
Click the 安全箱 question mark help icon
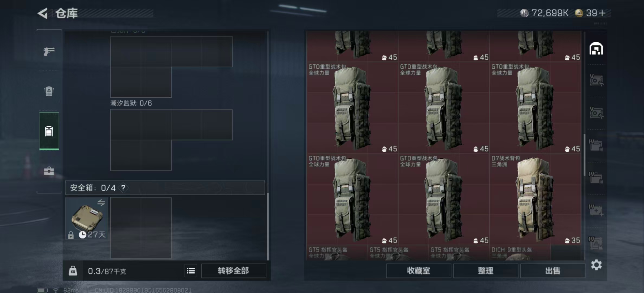click(123, 188)
